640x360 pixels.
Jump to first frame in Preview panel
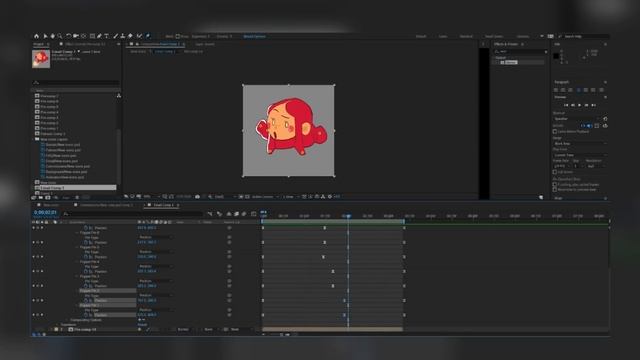click(x=566, y=105)
